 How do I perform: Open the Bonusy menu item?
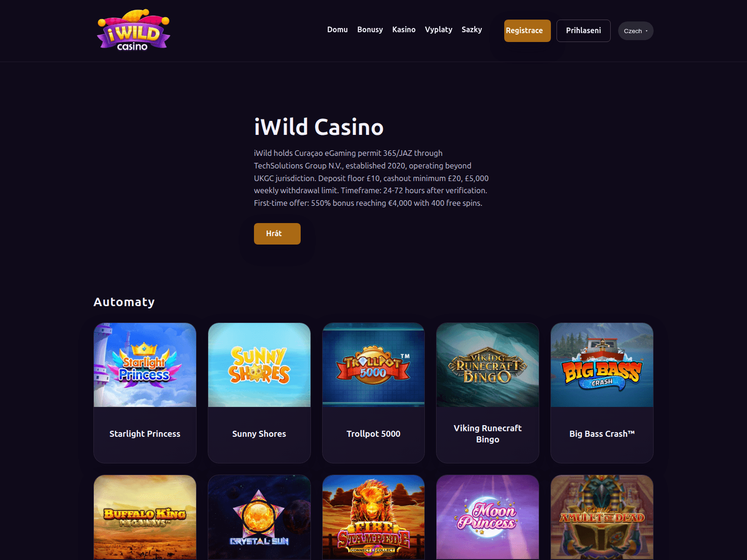[x=370, y=29]
